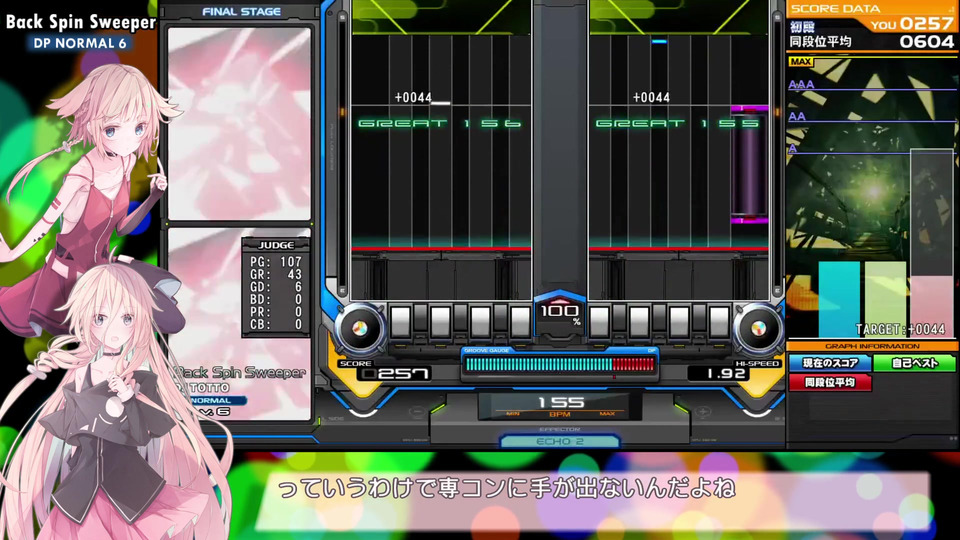Click the SCORE 0257 counter

[x=396, y=373]
